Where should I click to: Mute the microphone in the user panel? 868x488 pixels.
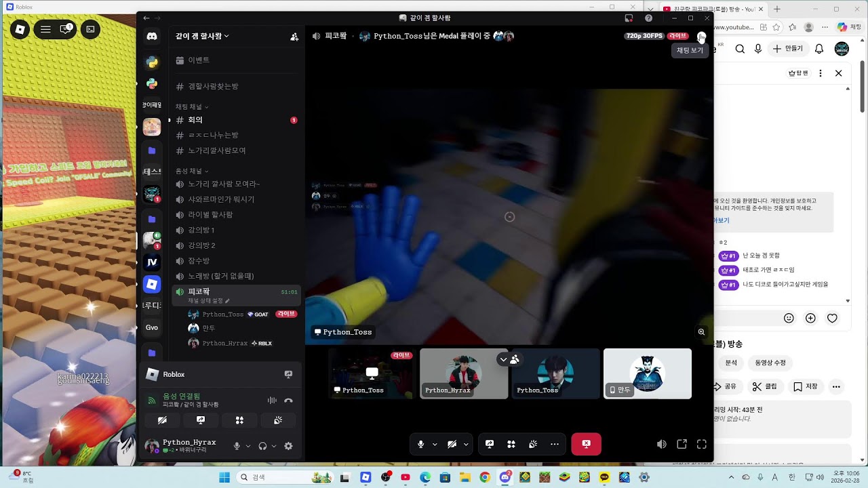tap(237, 446)
